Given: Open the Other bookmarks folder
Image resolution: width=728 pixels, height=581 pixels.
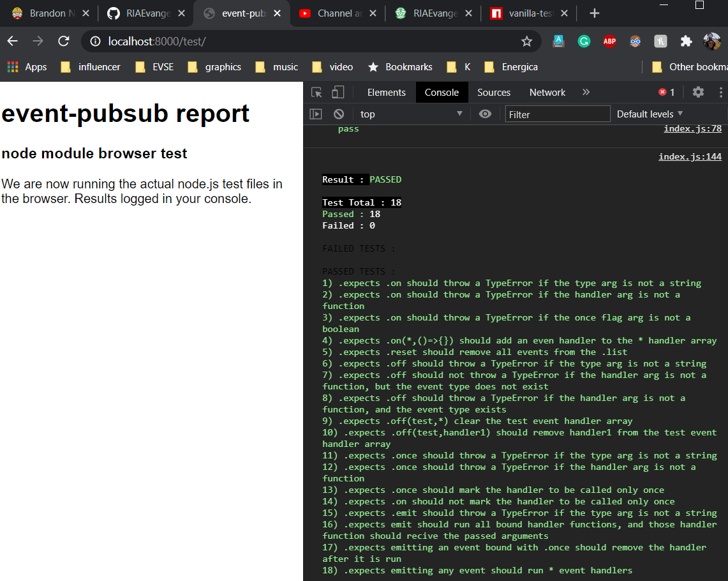Looking at the screenshot, I should click(689, 67).
